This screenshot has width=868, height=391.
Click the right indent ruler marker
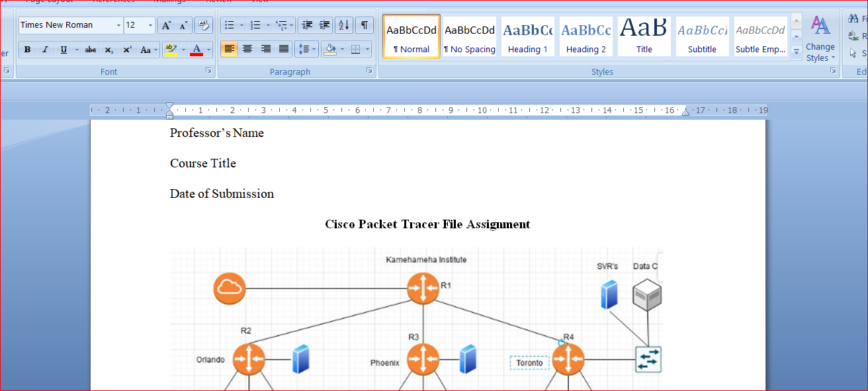(x=685, y=112)
